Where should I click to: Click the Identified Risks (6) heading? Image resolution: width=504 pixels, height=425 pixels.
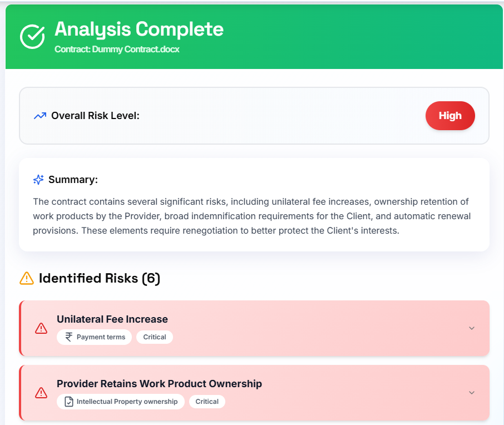(99, 278)
